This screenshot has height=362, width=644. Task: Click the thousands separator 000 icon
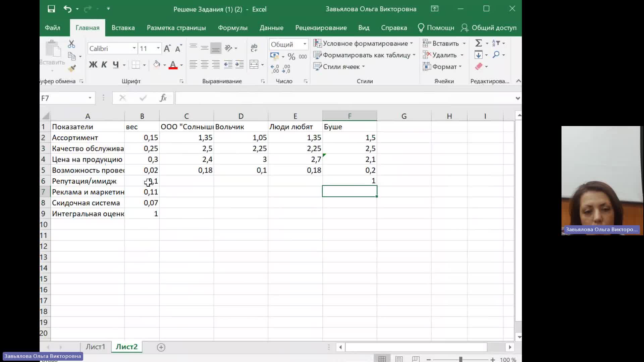coord(303,56)
